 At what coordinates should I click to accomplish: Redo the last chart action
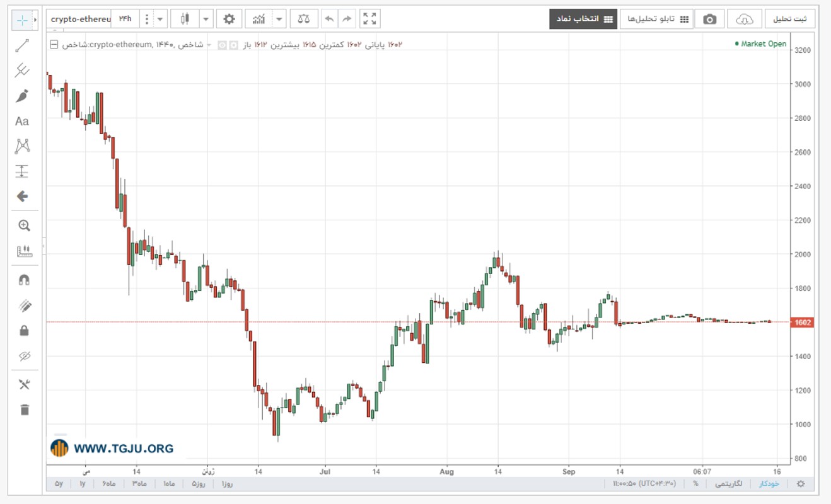coord(347,20)
